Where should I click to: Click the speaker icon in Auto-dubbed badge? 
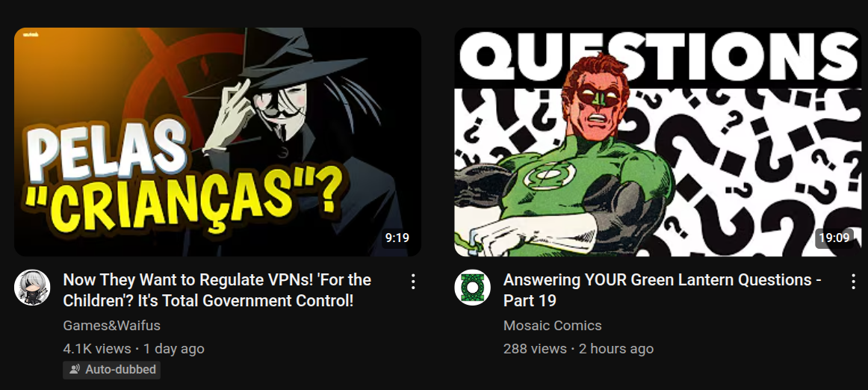point(75,370)
